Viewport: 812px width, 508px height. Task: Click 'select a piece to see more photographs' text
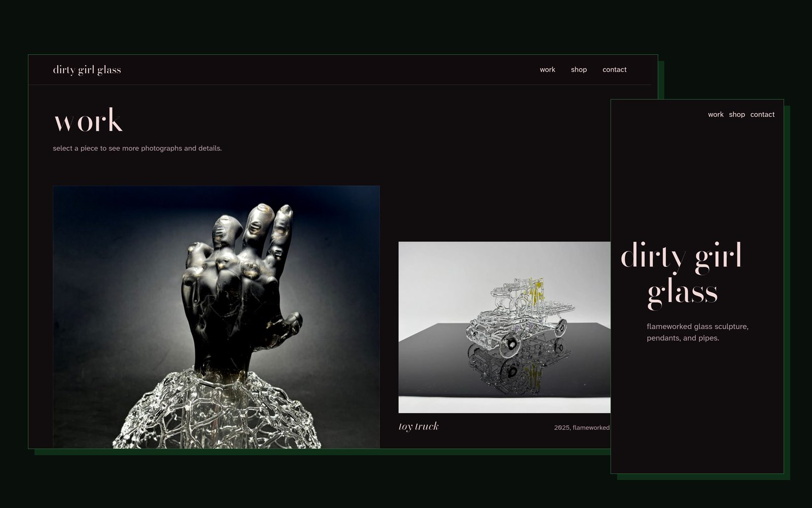coord(137,148)
